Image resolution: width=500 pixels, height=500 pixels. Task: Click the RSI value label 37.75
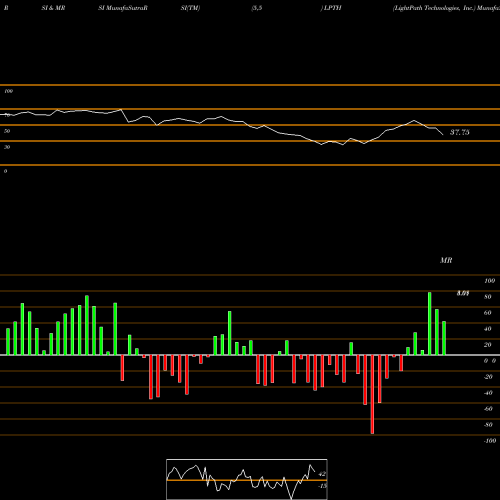point(460,132)
